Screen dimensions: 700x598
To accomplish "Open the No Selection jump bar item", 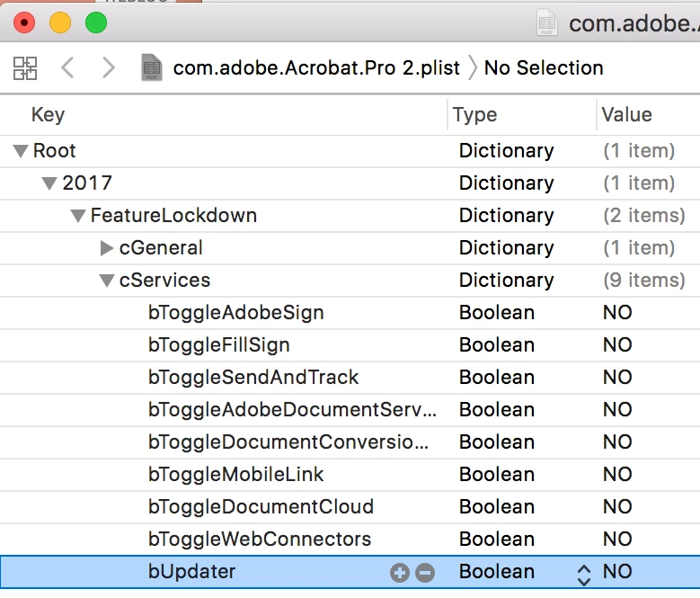I will point(544,67).
